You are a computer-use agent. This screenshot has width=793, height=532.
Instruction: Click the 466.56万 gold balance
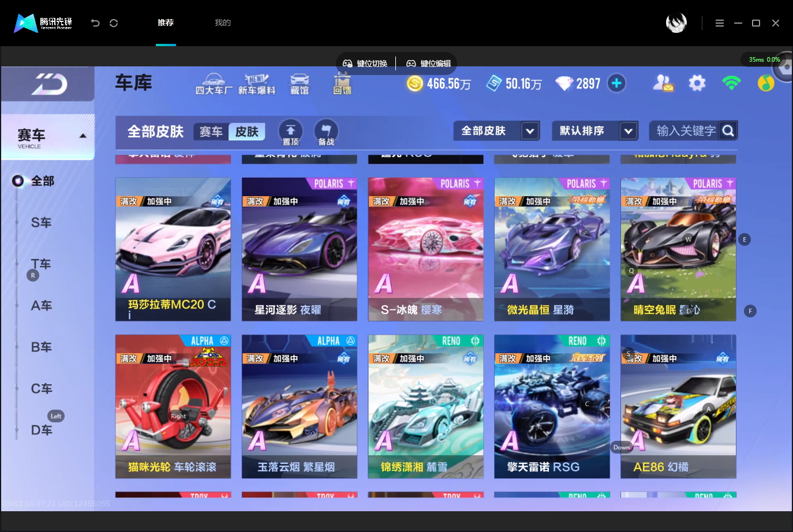coord(449,84)
